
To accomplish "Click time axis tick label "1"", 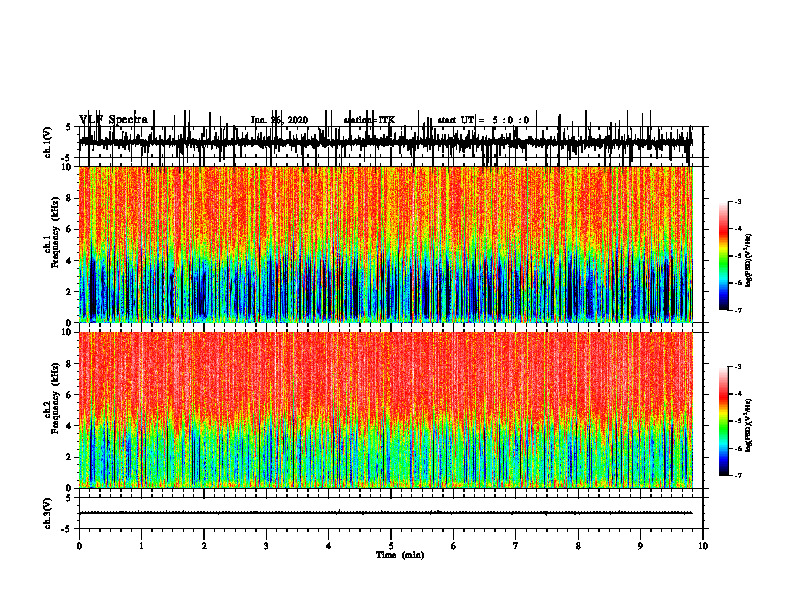I will (x=141, y=546).
